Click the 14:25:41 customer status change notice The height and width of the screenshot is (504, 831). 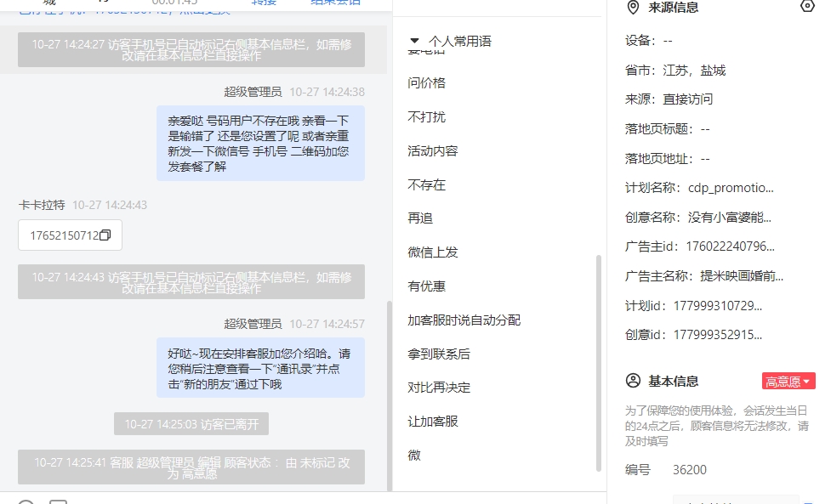pyautogui.click(x=191, y=467)
